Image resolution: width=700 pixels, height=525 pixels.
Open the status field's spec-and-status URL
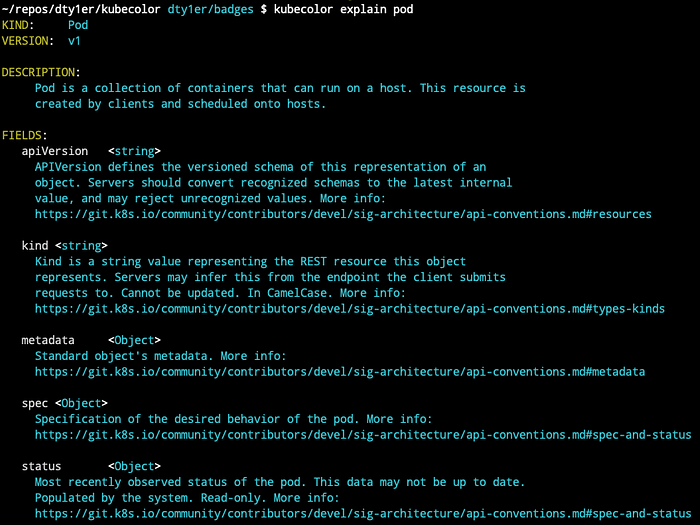click(363, 514)
